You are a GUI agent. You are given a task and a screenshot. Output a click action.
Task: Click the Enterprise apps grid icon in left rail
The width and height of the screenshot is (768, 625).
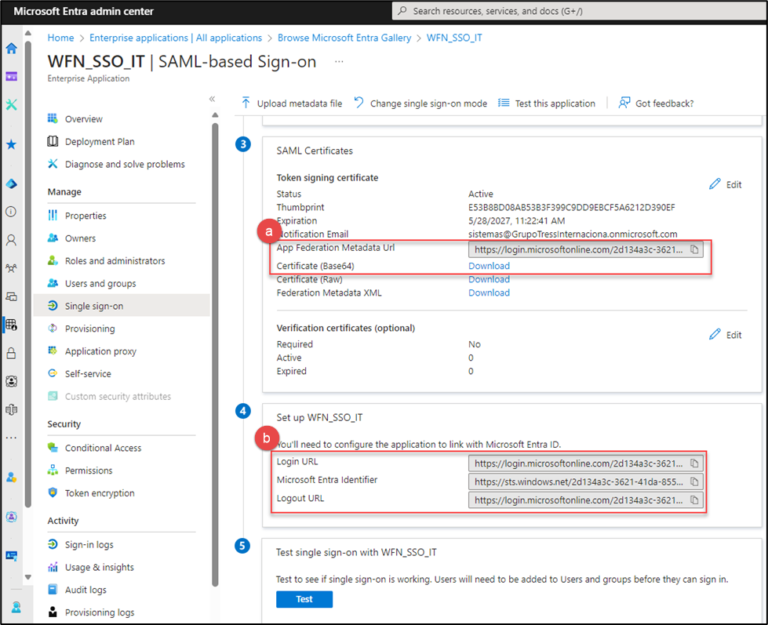coord(11,325)
